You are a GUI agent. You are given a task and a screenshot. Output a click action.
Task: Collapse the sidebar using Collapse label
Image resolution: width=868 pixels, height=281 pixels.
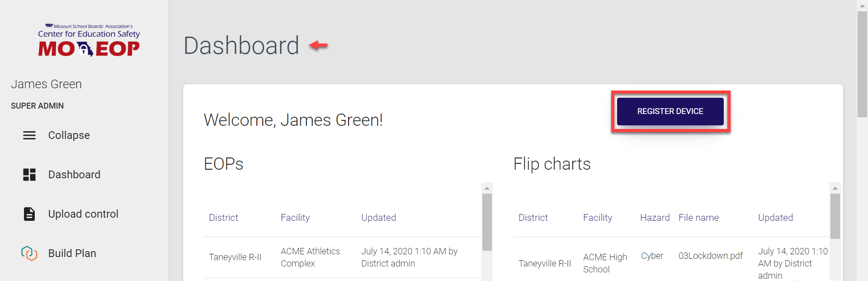[69, 135]
